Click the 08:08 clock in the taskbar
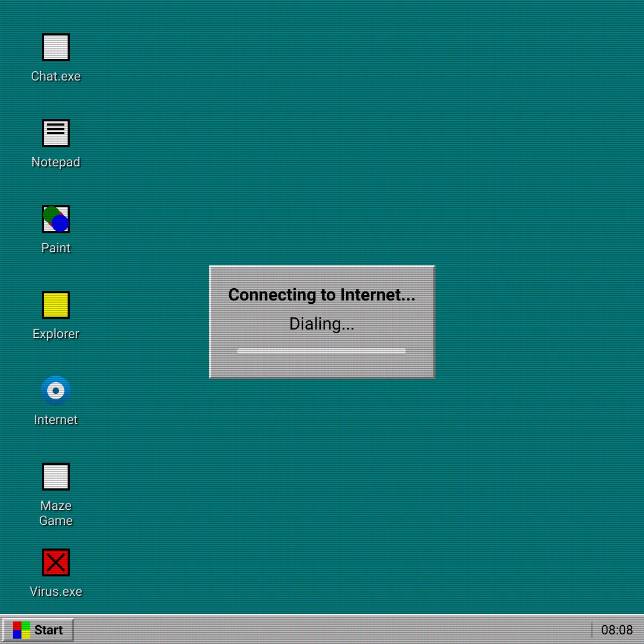644x644 pixels. tap(616, 628)
